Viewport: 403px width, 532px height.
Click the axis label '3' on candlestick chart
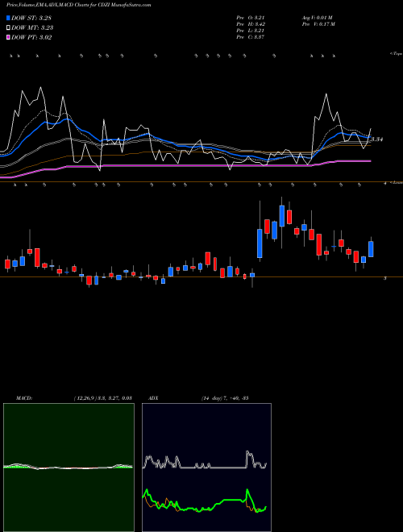click(385, 278)
